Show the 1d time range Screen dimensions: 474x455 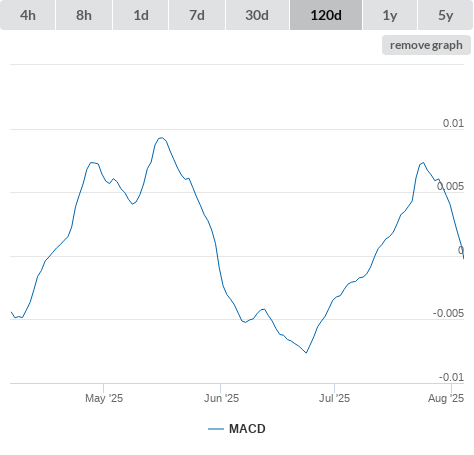point(141,15)
